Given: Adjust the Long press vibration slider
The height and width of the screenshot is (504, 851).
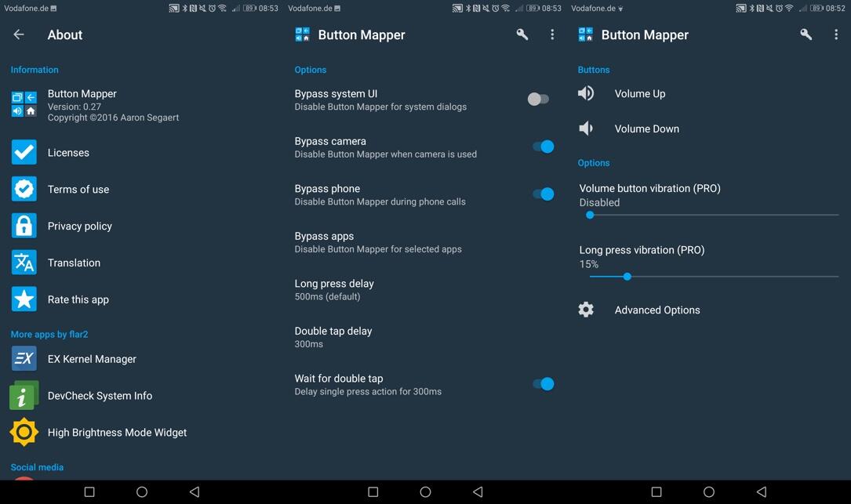Looking at the screenshot, I should pyautogui.click(x=627, y=277).
